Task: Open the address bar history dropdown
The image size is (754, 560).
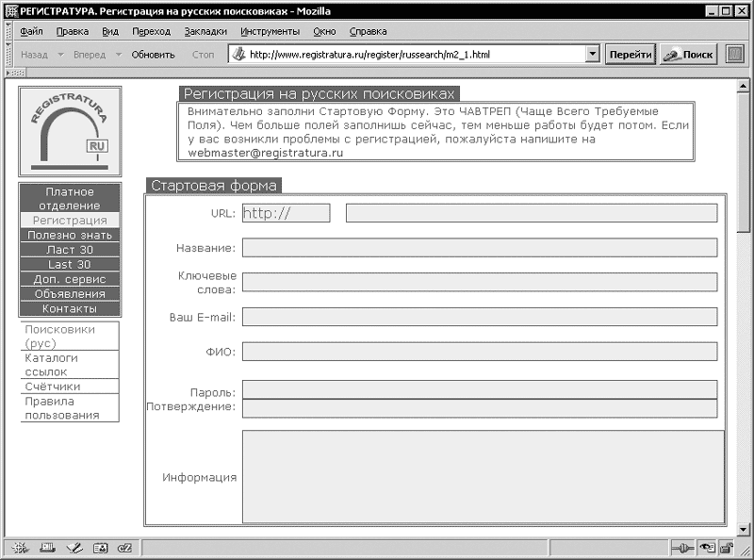Action: [593, 54]
